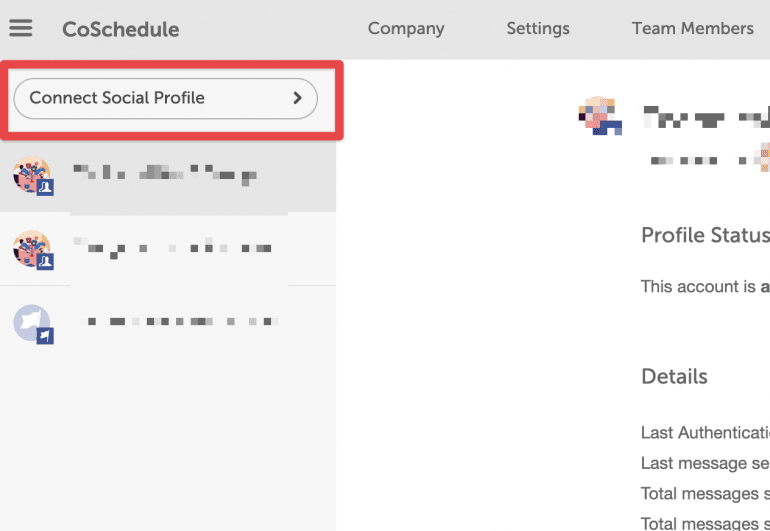Click second profile's Facebook user badge icon
Screen dimensions: 770x531
(x=45, y=262)
